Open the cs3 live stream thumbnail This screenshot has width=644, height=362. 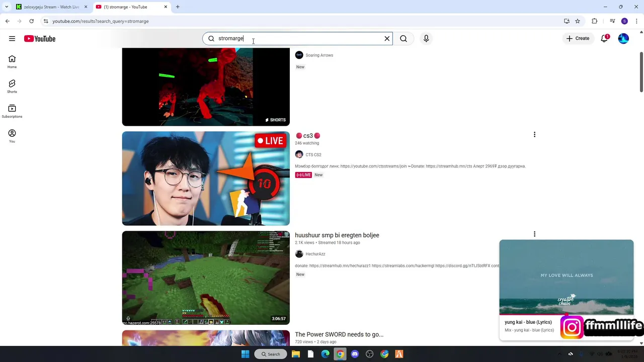point(206,178)
